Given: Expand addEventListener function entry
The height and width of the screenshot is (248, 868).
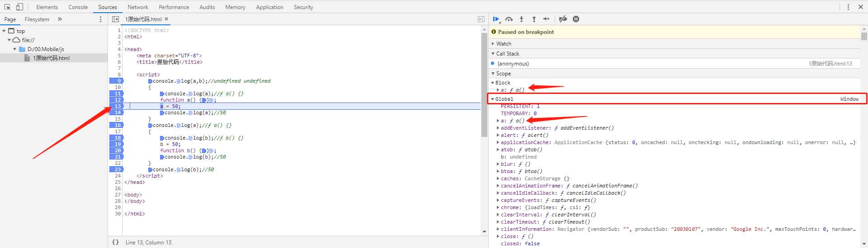Looking at the screenshot, I should click(x=498, y=128).
